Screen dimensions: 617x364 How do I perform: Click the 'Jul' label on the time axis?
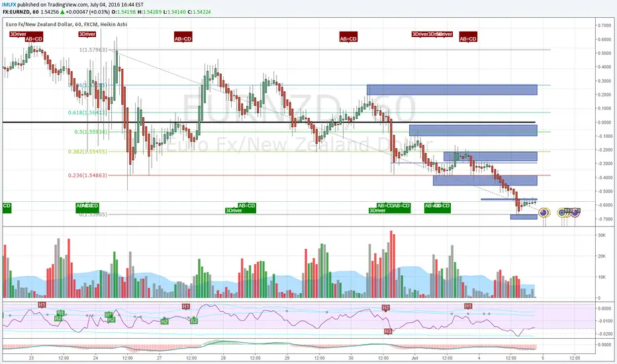(414, 358)
